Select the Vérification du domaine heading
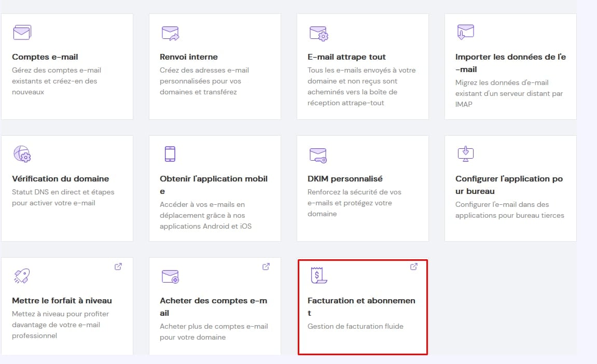This screenshot has width=597, height=364. coord(61,179)
